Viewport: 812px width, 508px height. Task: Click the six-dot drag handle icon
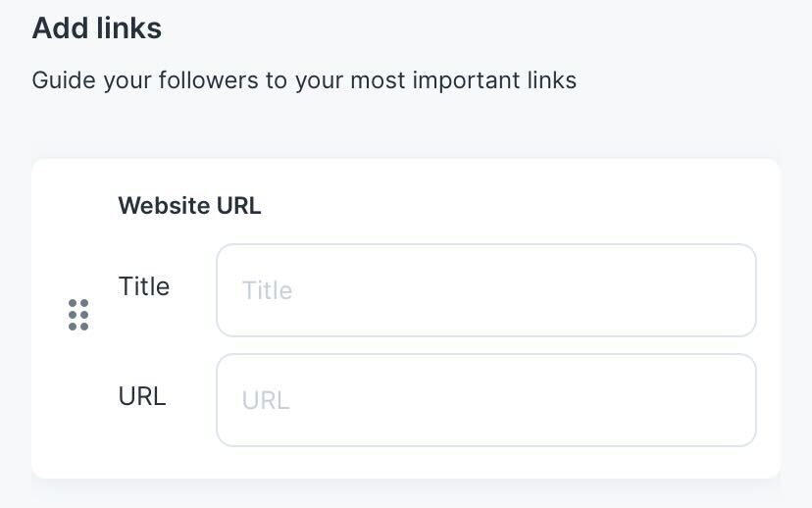(x=78, y=315)
